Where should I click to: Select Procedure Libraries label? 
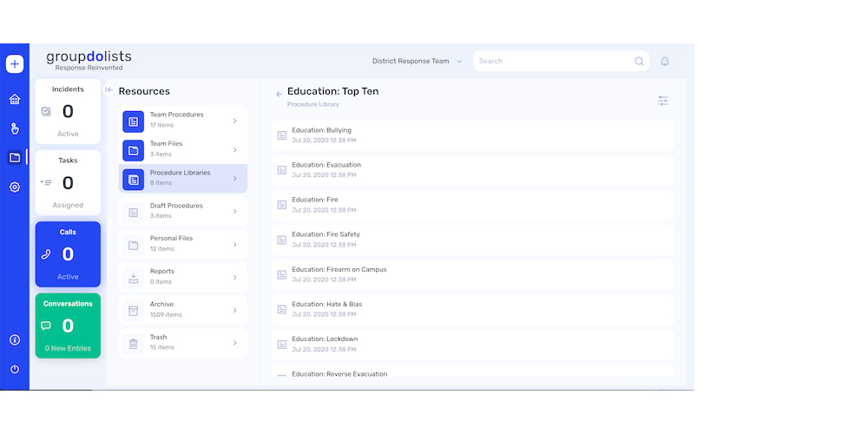click(180, 173)
